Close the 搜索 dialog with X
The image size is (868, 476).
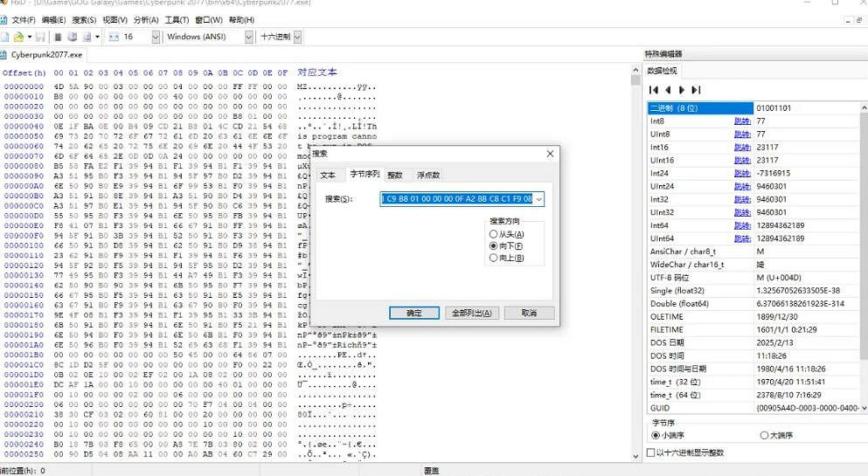tap(550, 154)
